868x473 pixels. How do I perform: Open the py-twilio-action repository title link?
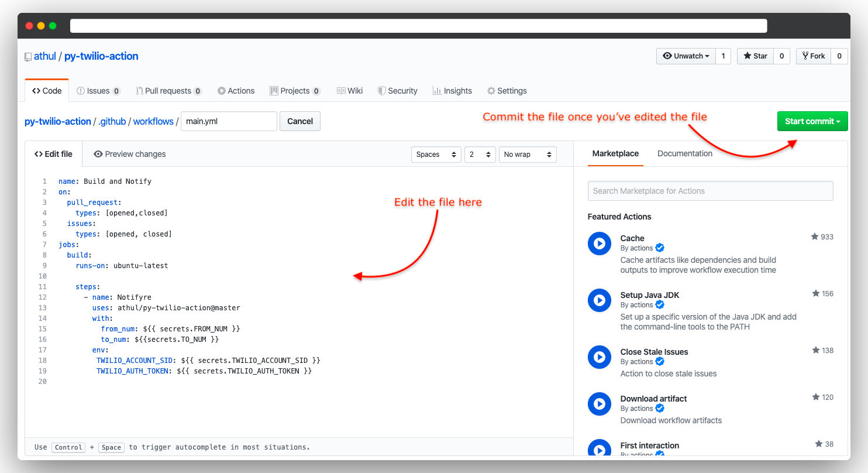[x=101, y=56]
